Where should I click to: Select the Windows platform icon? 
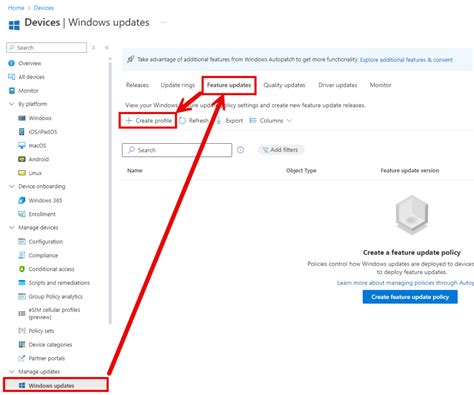(22, 118)
